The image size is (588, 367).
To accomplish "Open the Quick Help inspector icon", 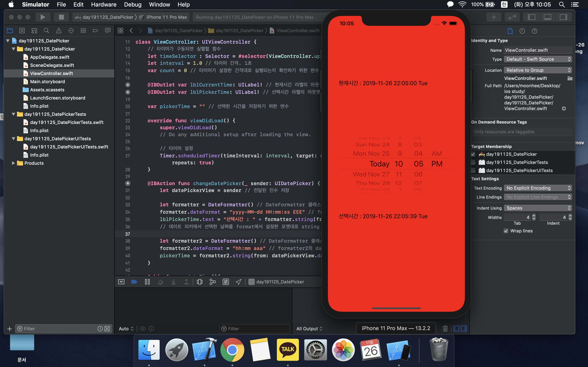I will tap(534, 31).
